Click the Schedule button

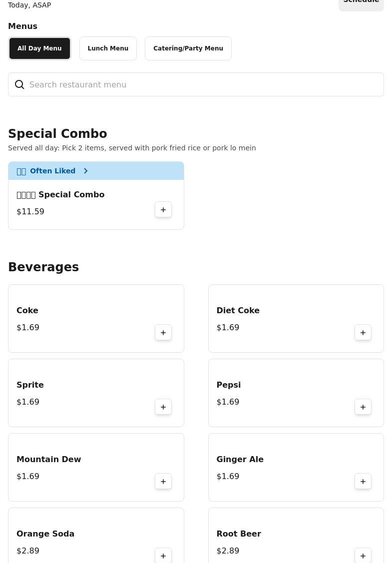[x=361, y=2]
